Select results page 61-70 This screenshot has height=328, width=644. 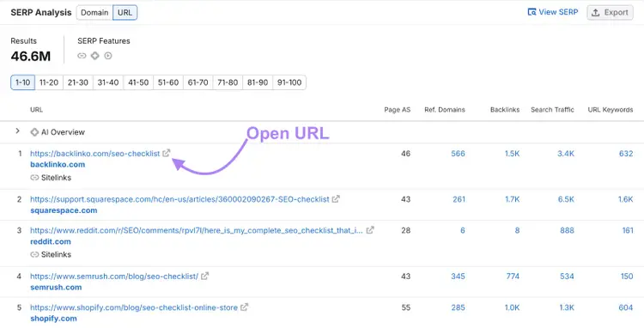coord(198,82)
